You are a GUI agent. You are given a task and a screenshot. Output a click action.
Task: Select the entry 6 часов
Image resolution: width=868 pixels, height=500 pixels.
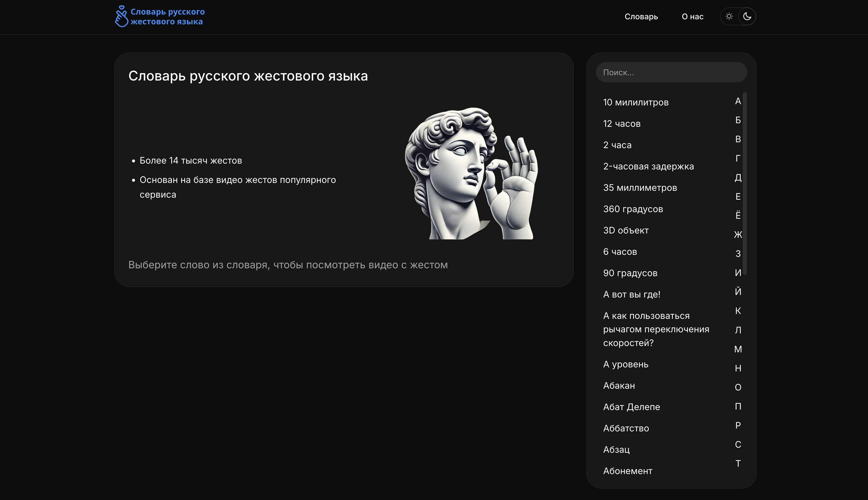620,251
